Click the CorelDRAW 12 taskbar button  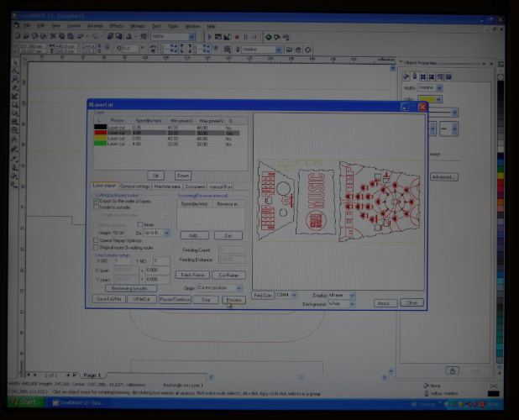click(x=80, y=403)
